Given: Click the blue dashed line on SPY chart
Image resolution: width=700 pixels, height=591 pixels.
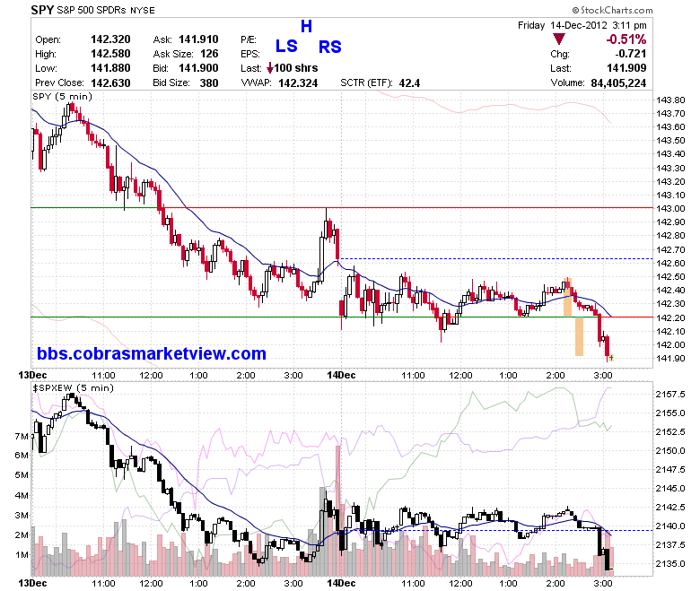Looking at the screenshot, I should pos(495,258).
